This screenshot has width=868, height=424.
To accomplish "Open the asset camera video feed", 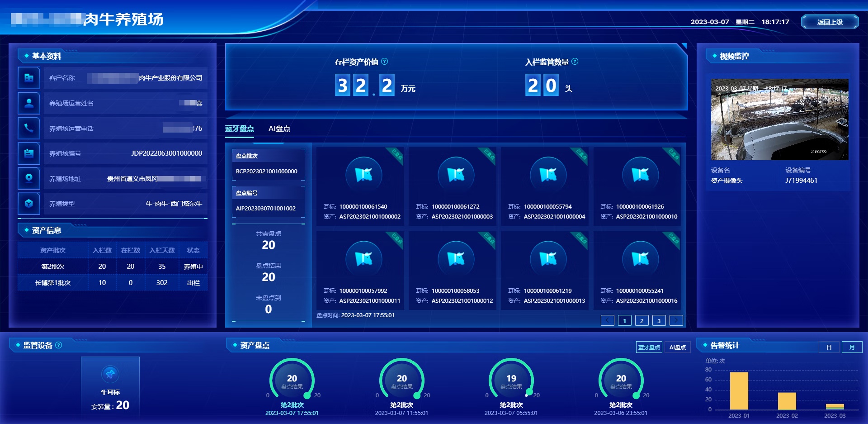I will point(779,119).
